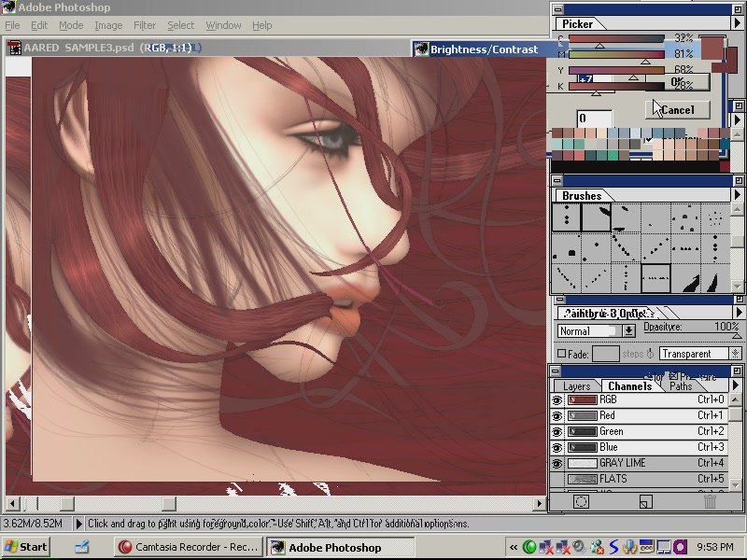
Task: Switch to the Camtasia Recorder taskbar button
Action: pos(189,547)
